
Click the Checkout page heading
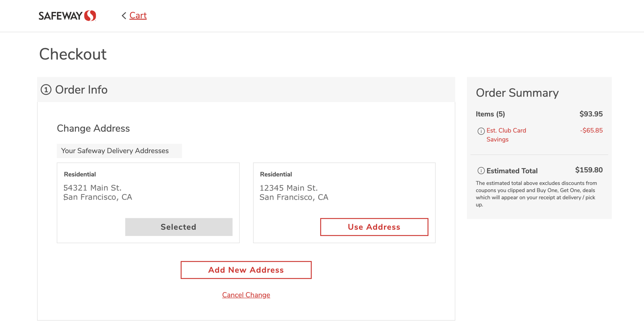coord(73,54)
